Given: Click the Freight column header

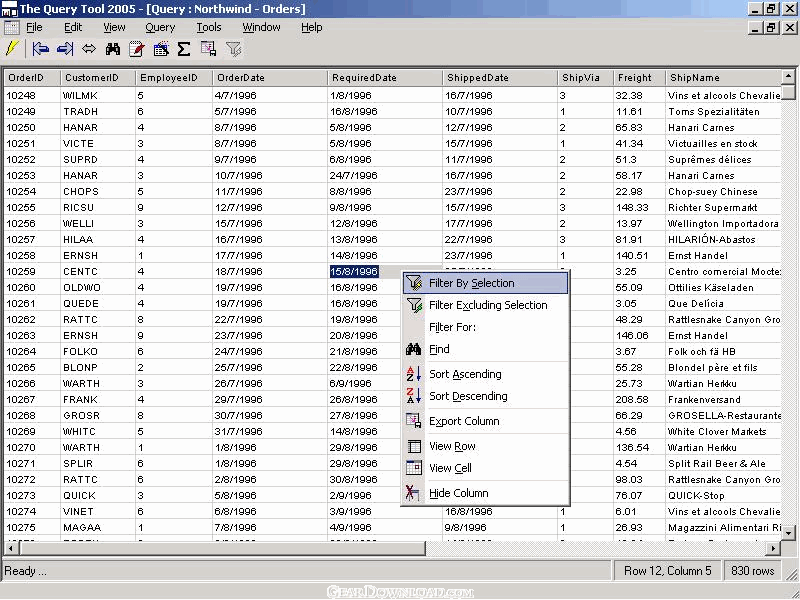Looking at the screenshot, I should pyautogui.click(x=640, y=78).
